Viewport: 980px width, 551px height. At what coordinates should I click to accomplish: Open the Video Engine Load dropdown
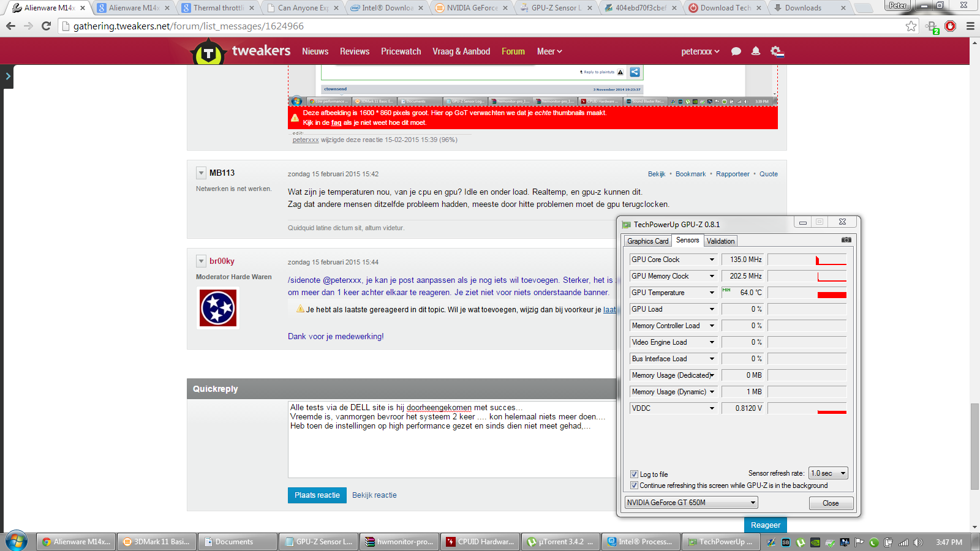pyautogui.click(x=712, y=342)
